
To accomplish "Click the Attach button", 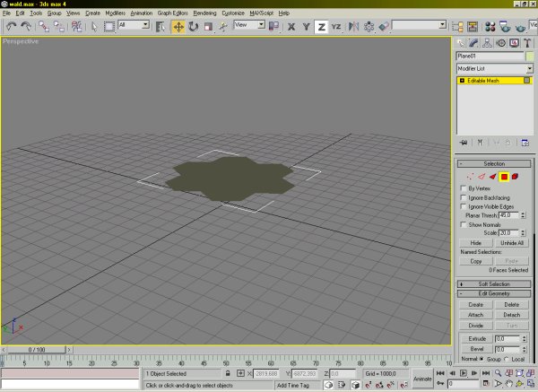I will click(x=476, y=315).
